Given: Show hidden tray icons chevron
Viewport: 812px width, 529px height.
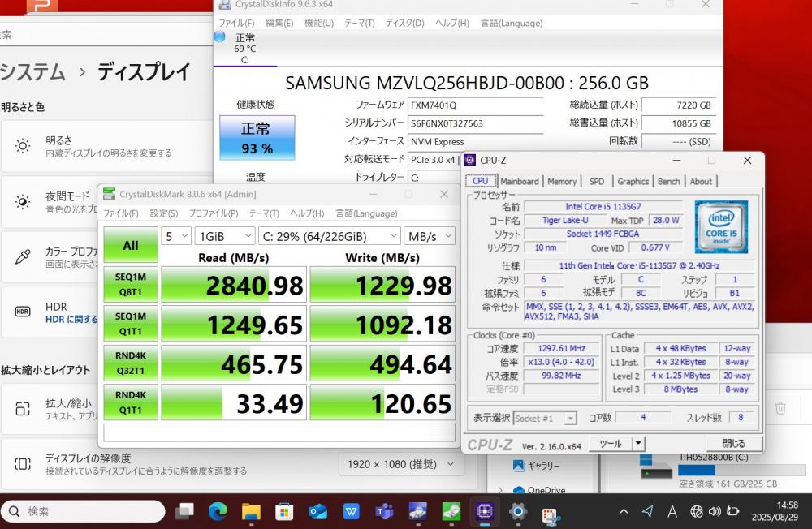Looking at the screenshot, I should coord(624,511).
